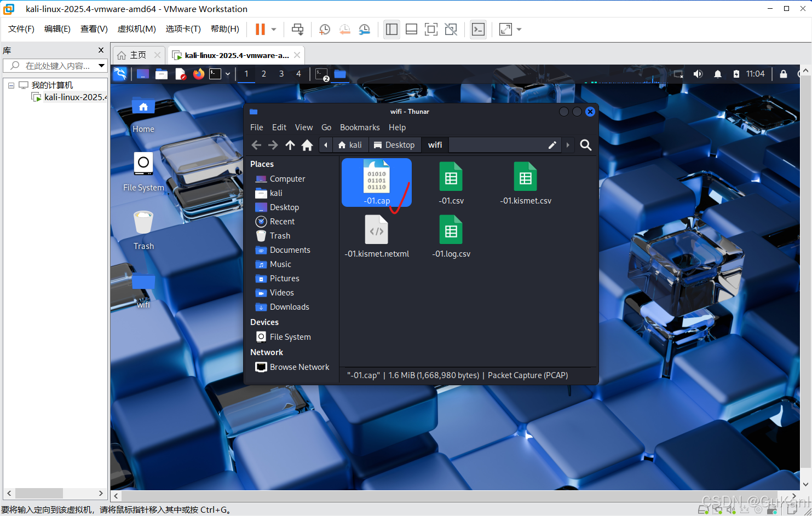This screenshot has width=812, height=516.
Task: Click the Desktop path bar button
Action: point(394,145)
